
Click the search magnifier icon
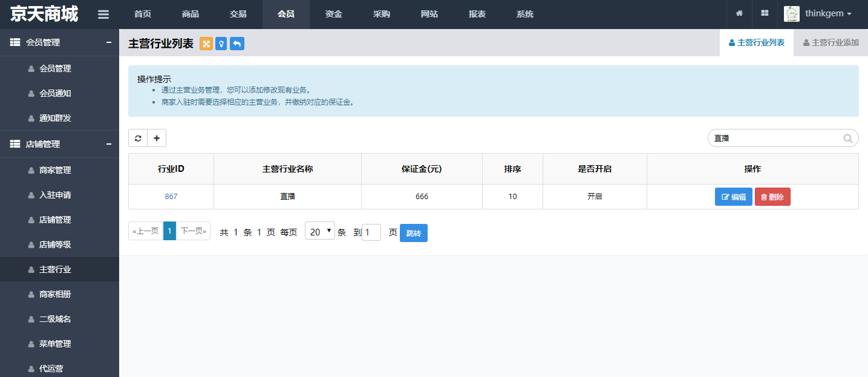coord(848,138)
